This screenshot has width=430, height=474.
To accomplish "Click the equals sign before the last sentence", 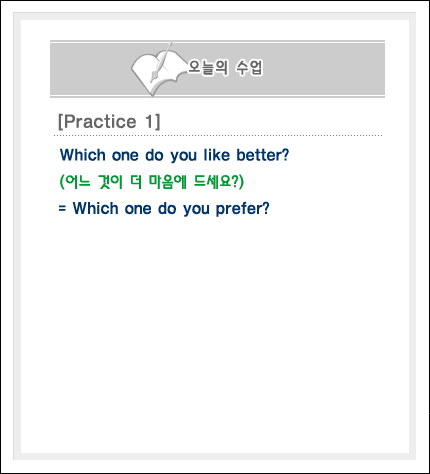I will click(62, 209).
